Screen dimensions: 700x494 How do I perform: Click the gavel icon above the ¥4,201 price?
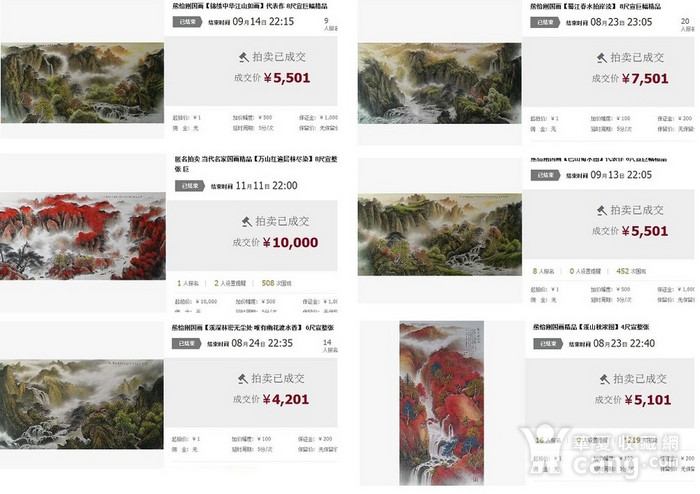click(242, 378)
